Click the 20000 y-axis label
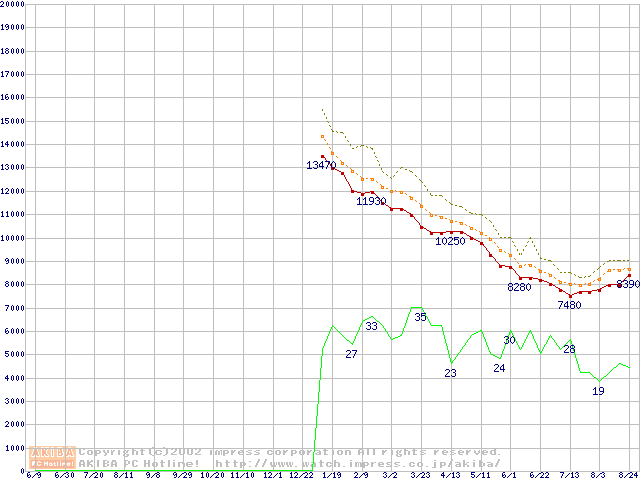The width and height of the screenshot is (640, 480). tap(12, 4)
